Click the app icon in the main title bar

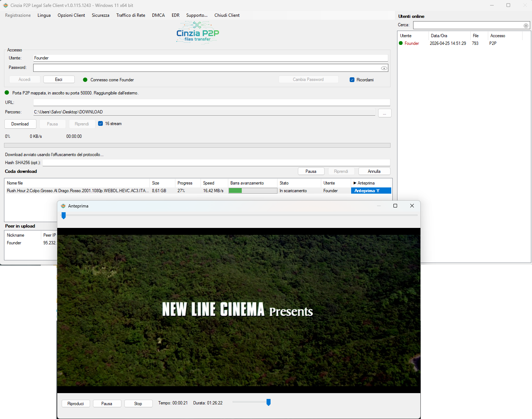[x=5, y=5]
